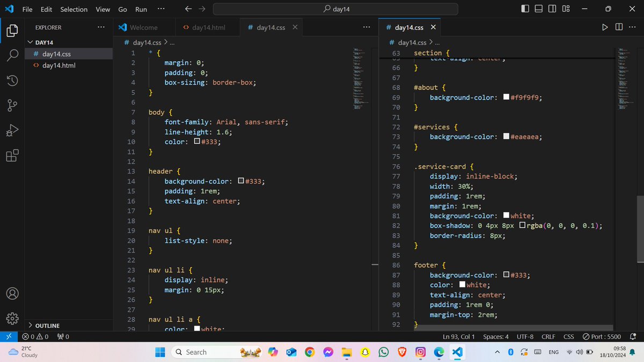Open notifications bell in status bar
644x362 pixels.
[633, 337]
